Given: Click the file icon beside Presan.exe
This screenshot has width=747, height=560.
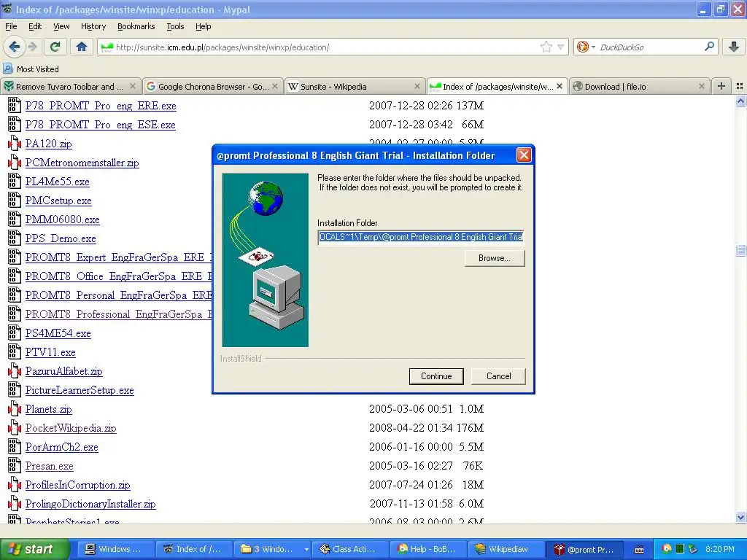Looking at the screenshot, I should (x=15, y=466).
